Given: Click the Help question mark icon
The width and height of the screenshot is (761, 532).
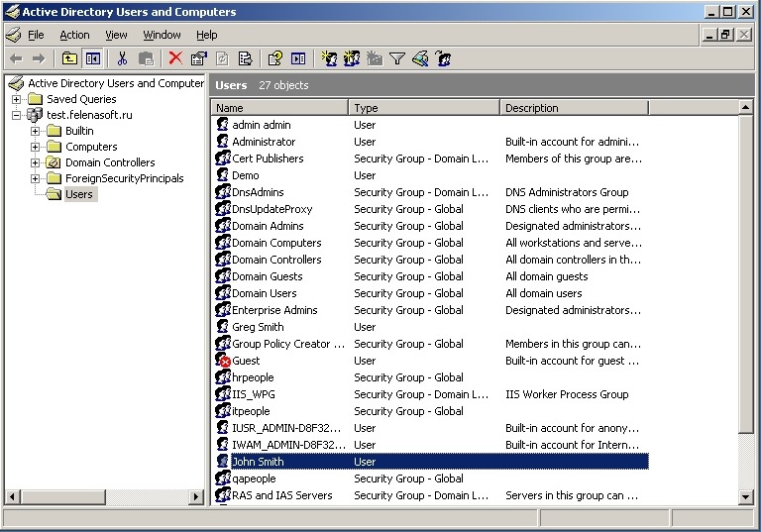Looking at the screenshot, I should click(x=275, y=59).
